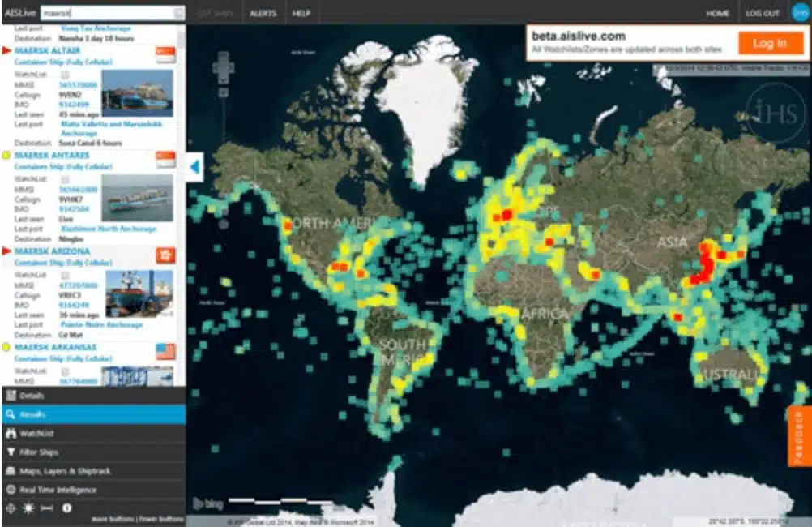This screenshot has width=812, height=527.
Task: Open the MAERSK ARKANSAS ship link
Action: [55, 347]
